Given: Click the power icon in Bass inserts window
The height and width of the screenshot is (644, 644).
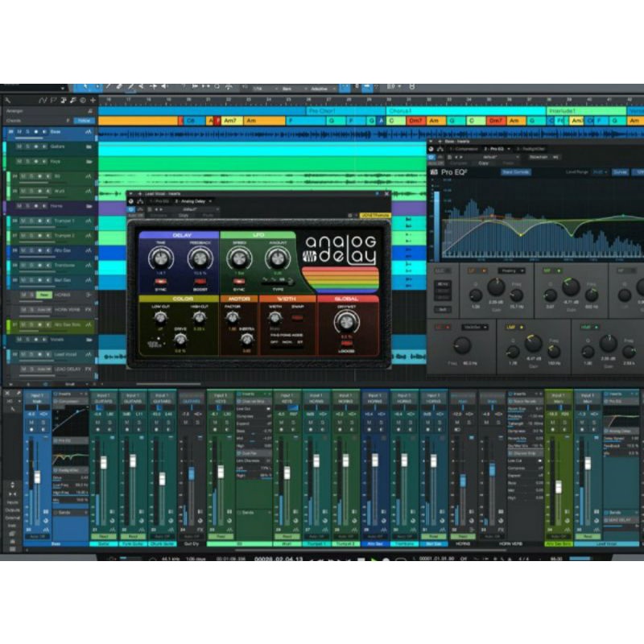Looking at the screenshot, I should (x=431, y=149).
